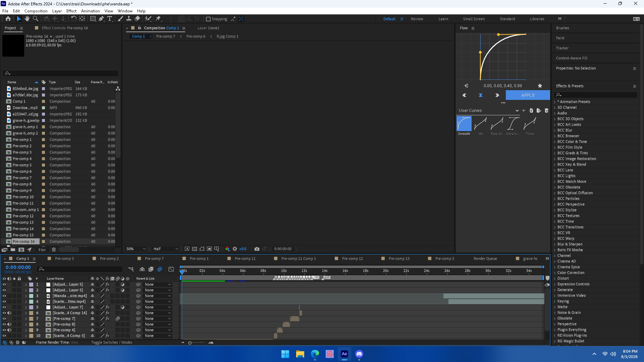Switch to the Learn workspace
Viewport: 644px width, 362px height.
(443, 19)
